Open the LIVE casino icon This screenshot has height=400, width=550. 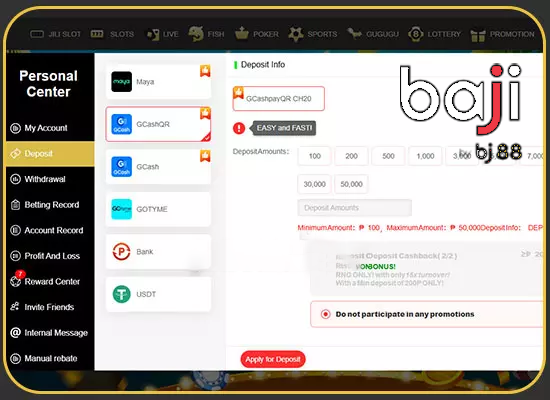coord(153,34)
